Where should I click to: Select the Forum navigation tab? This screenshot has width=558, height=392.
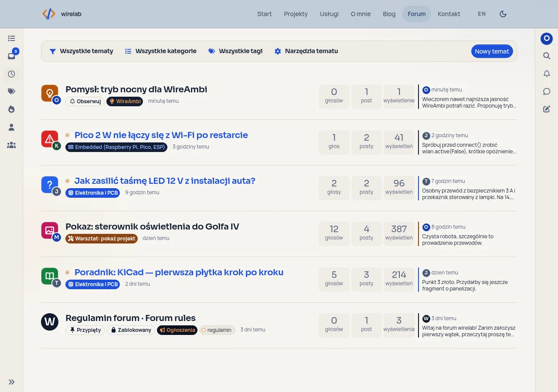coord(417,14)
